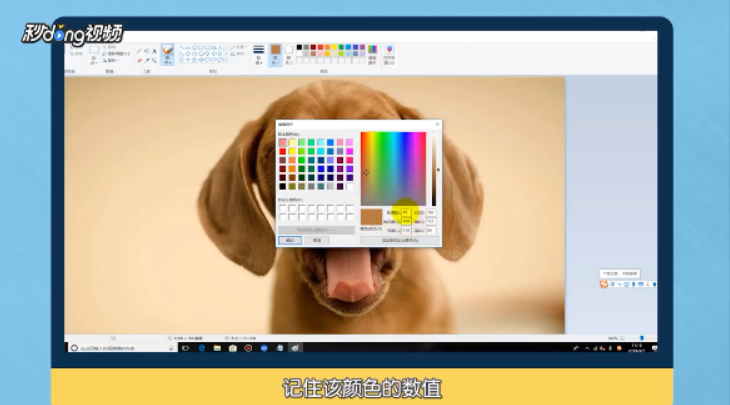
Task: Pick red in the ribbon color palette
Action: (x=320, y=47)
